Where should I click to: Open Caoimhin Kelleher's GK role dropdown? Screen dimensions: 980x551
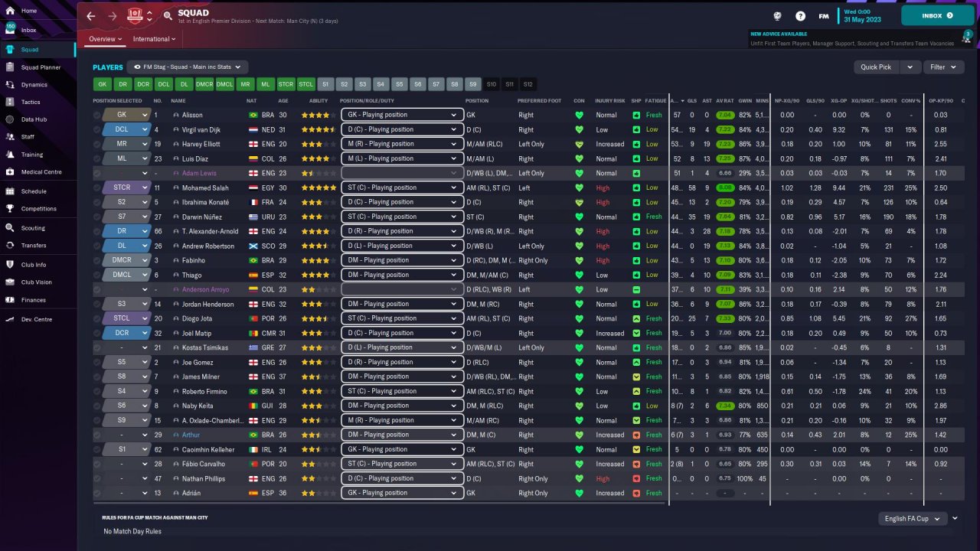click(402, 449)
